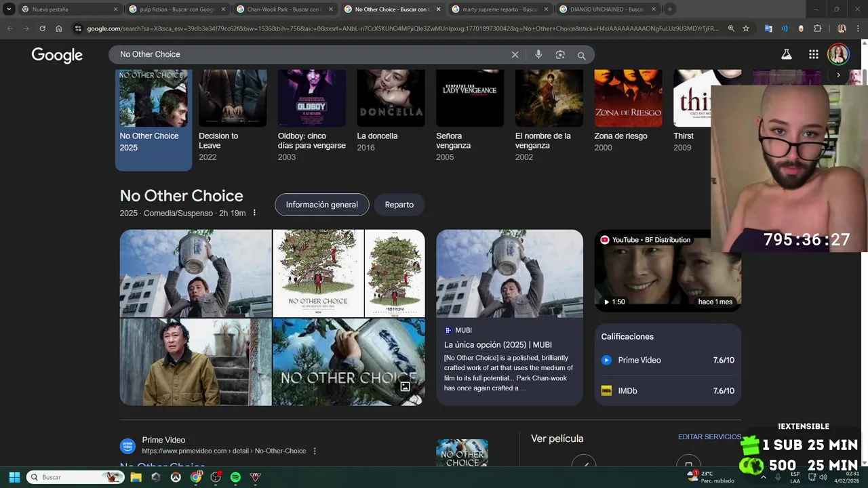Open Chrome three-dot menu
This screenshot has width=868, height=488.
coord(857,28)
